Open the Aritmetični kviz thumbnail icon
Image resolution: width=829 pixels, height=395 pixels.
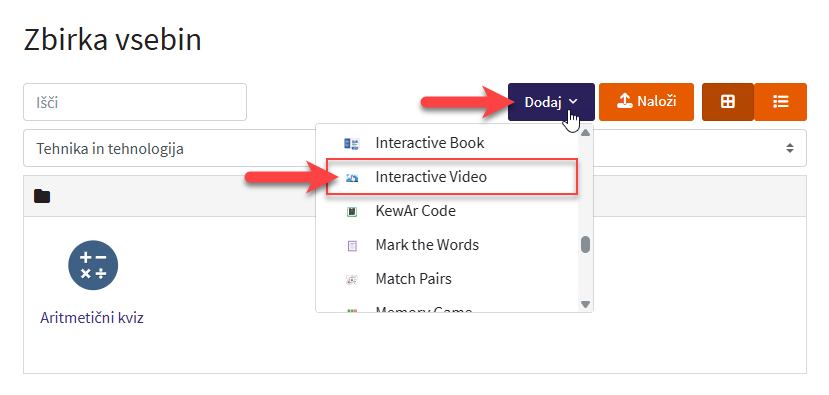pyautogui.click(x=93, y=265)
